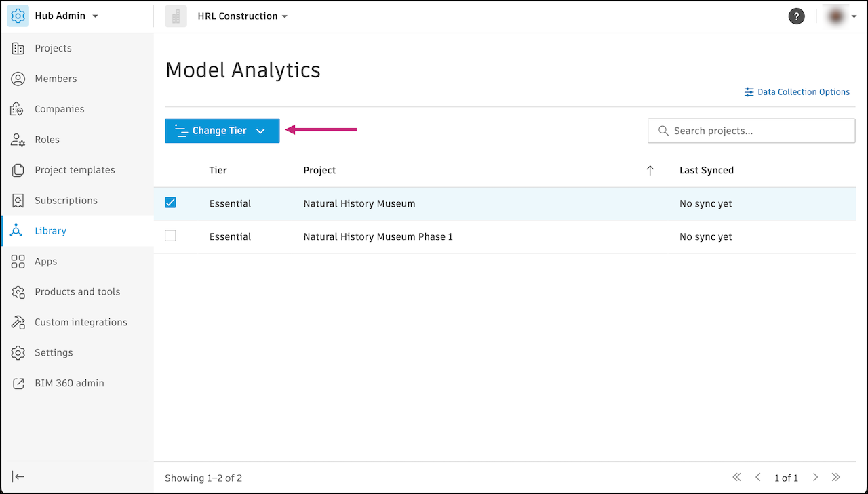Click the Settings gear icon in sidebar
868x494 pixels.
[18, 353]
